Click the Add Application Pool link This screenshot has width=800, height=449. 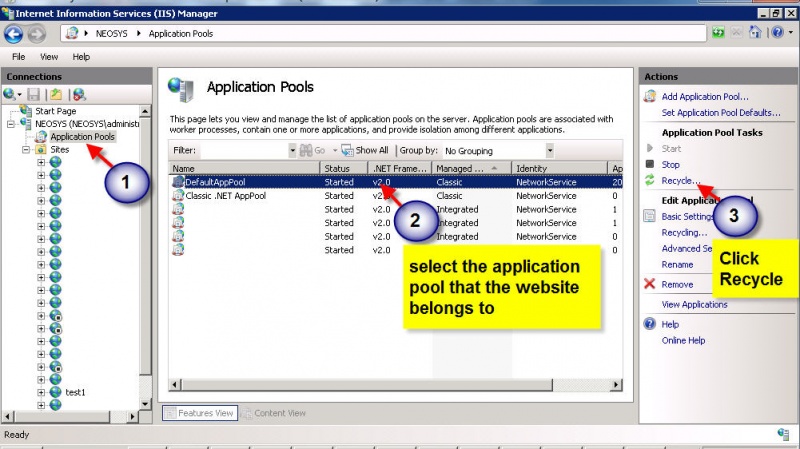tap(705, 96)
